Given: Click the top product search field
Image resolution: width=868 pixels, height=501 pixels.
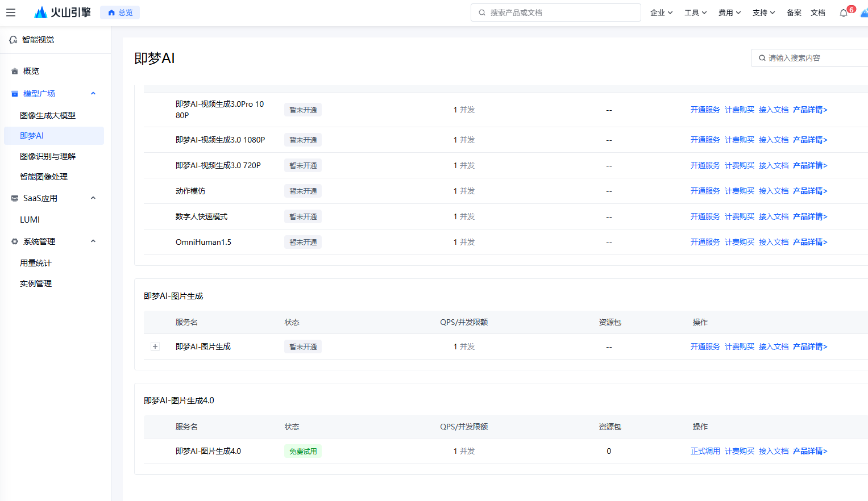Looking at the screenshot, I should point(556,12).
